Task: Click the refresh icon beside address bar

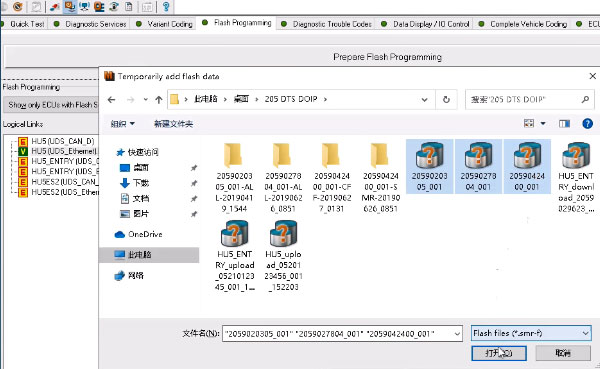Action: pyautogui.click(x=446, y=100)
